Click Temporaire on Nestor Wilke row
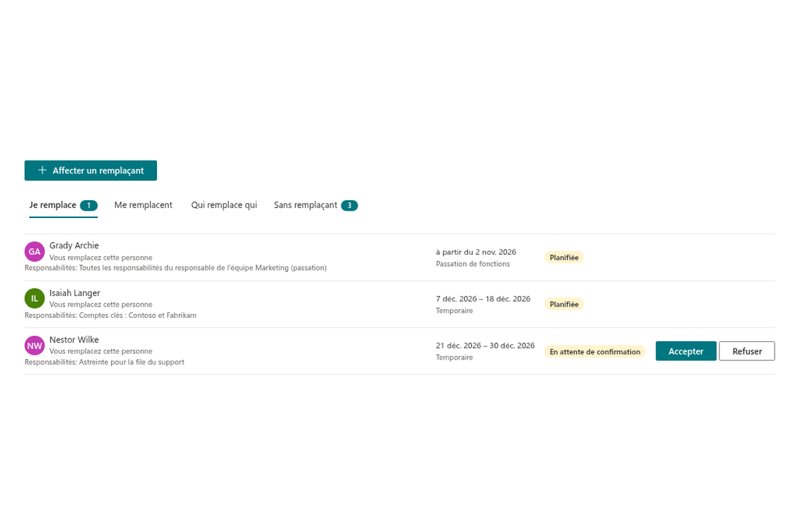Image resolution: width=798 pixels, height=532 pixels. point(454,357)
